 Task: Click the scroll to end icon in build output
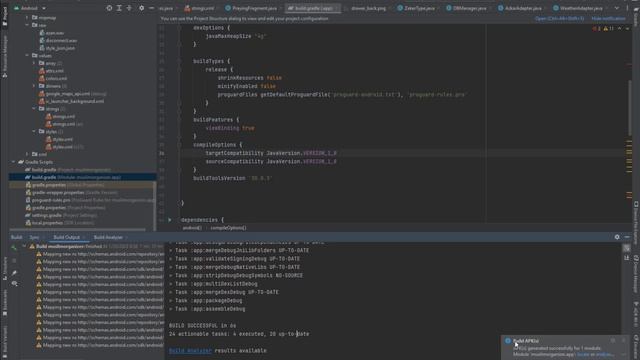627,258
